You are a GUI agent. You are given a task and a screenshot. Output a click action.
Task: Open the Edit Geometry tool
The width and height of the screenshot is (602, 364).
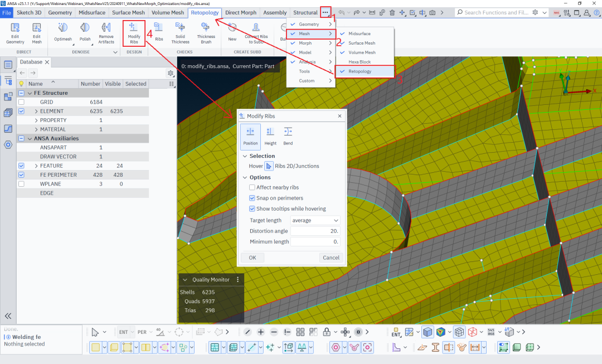[x=15, y=33]
